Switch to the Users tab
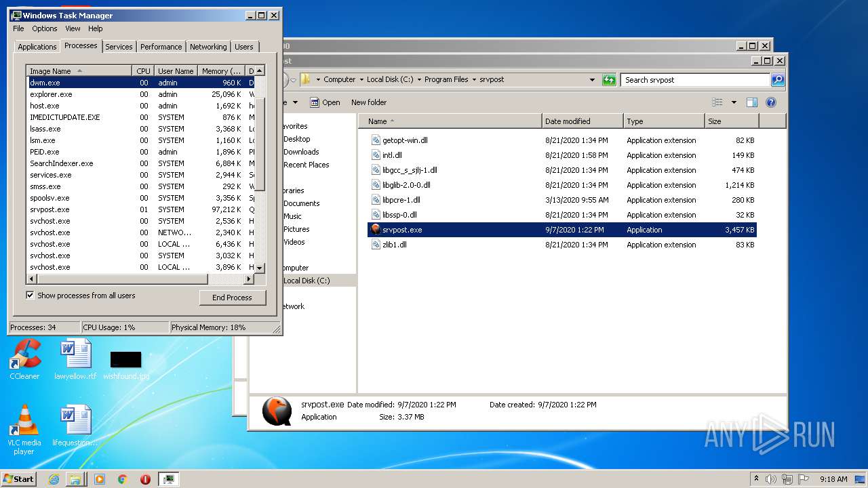 coord(244,47)
